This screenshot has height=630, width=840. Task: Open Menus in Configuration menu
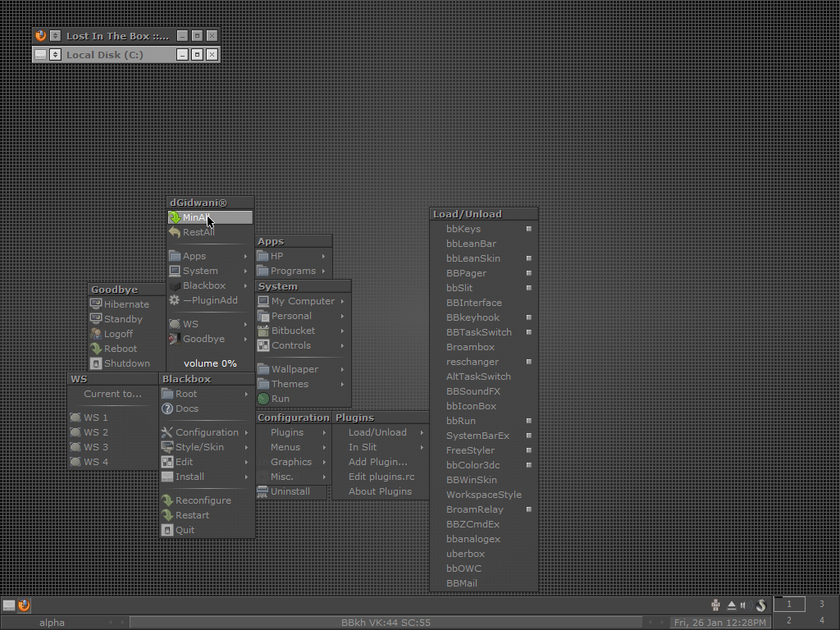[292, 447]
